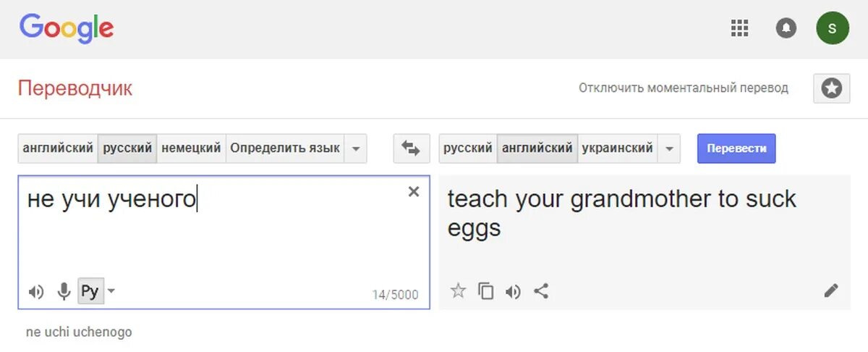Expand the input method options arrow
Viewport: 868px width, 352px height.
coord(111,292)
